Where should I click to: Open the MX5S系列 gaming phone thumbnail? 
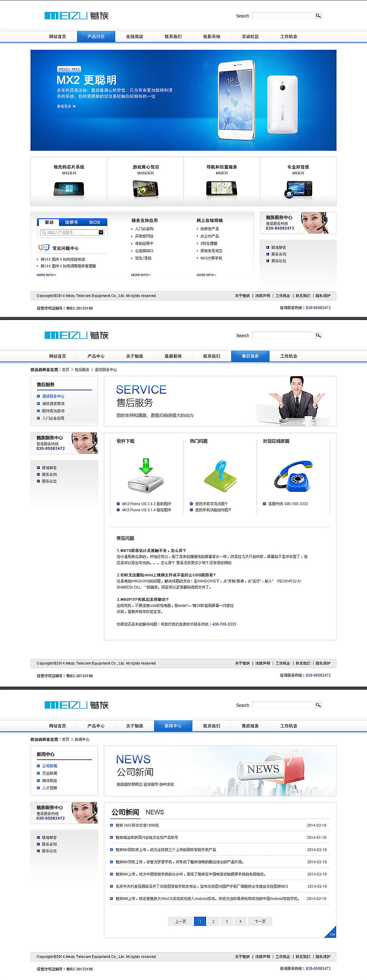point(145,189)
